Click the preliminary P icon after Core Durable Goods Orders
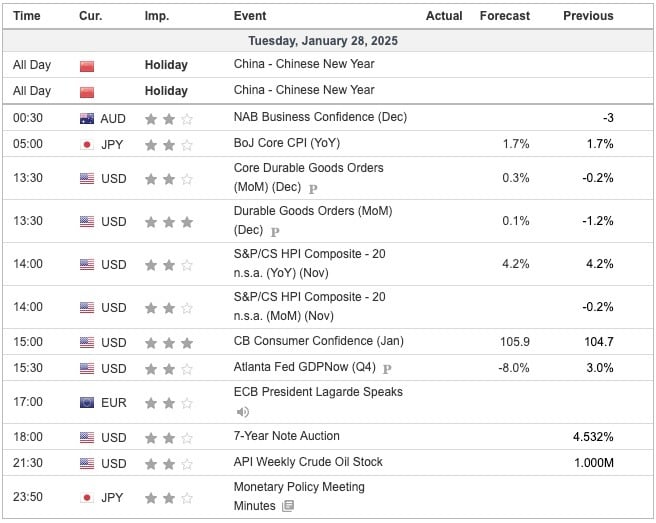656x523 pixels. 313,189
